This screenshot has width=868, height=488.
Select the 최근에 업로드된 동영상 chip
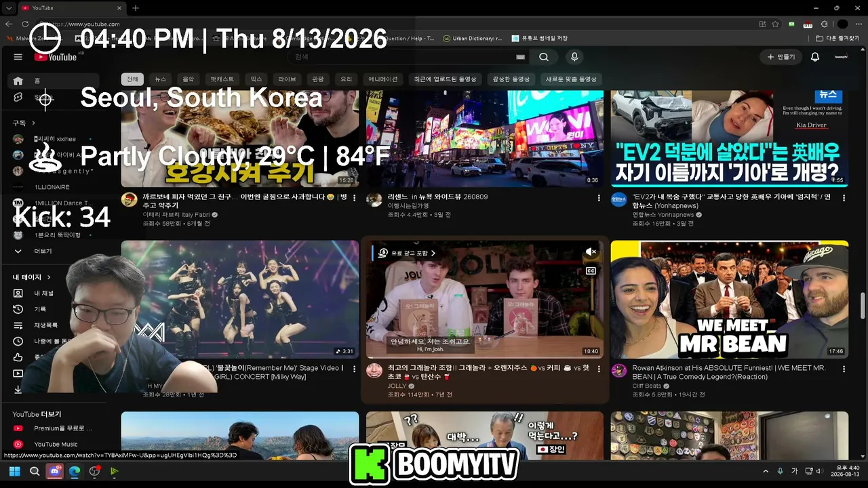[446, 79]
